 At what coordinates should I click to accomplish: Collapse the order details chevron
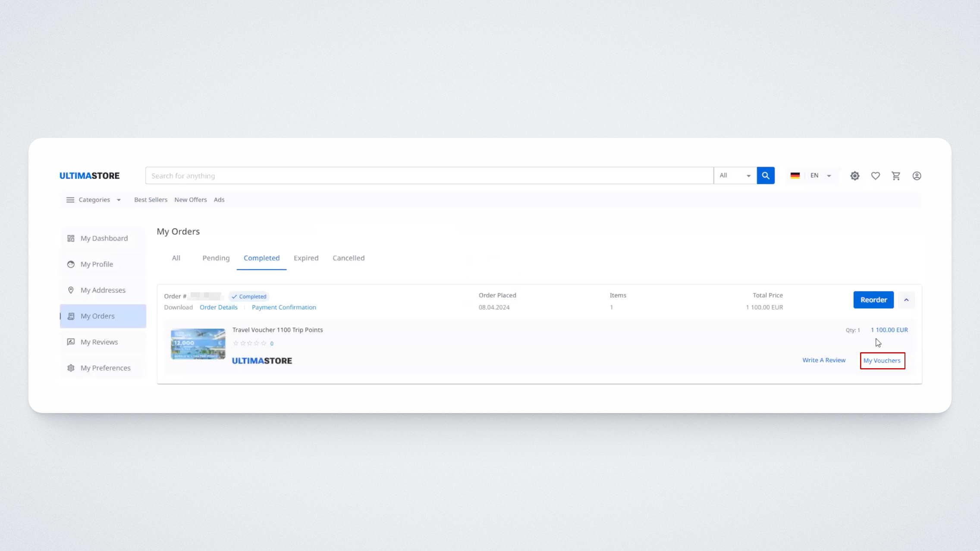(x=906, y=300)
